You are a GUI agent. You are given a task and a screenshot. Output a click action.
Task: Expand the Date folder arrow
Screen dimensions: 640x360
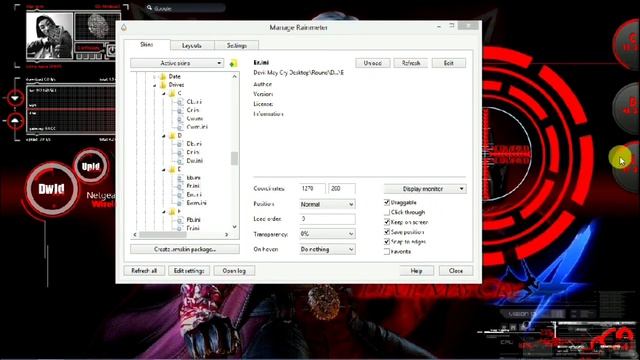pyautogui.click(x=155, y=76)
